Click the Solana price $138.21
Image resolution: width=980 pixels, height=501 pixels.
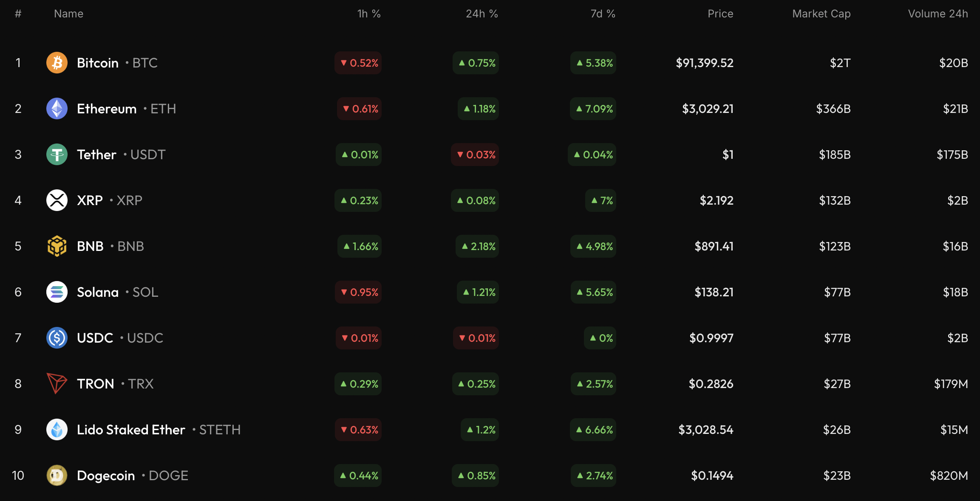pyautogui.click(x=714, y=292)
